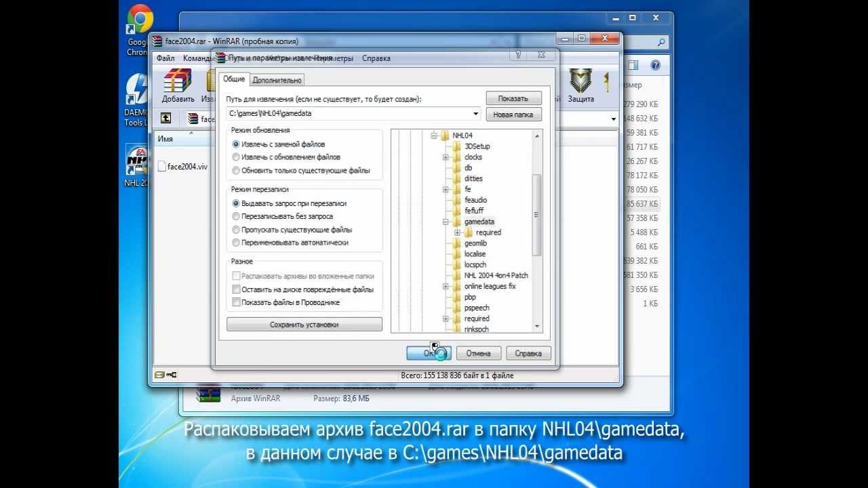Image resolution: width=868 pixels, height=488 pixels.
Task: Enable 'Показать файлы в Проводнике' checkbox
Action: tap(236, 302)
